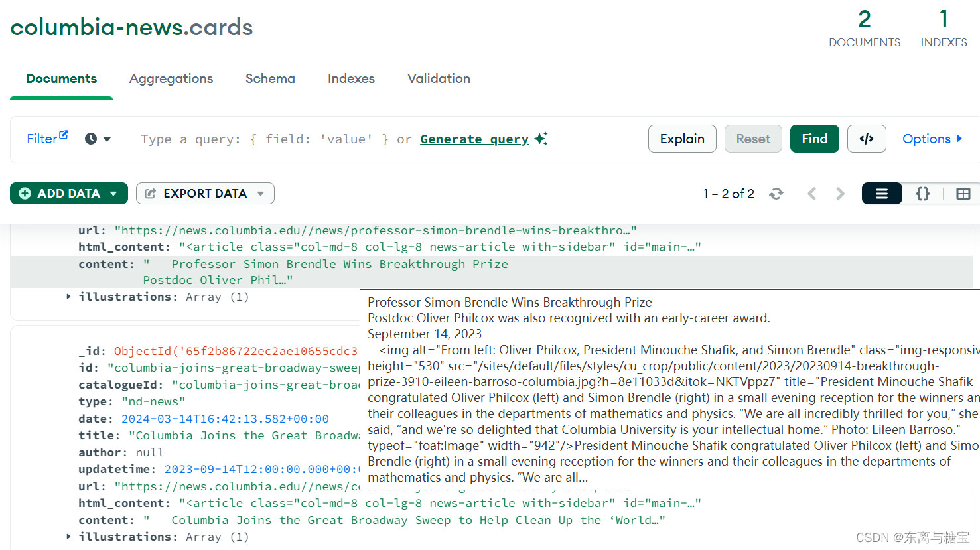Expand the Options panel
Image resolution: width=980 pixels, height=550 pixels.
932,139
